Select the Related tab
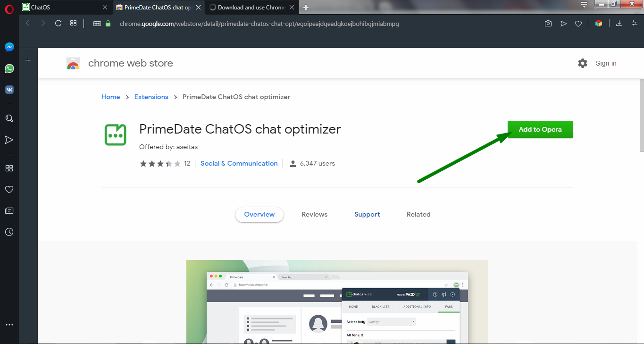 [418, 214]
